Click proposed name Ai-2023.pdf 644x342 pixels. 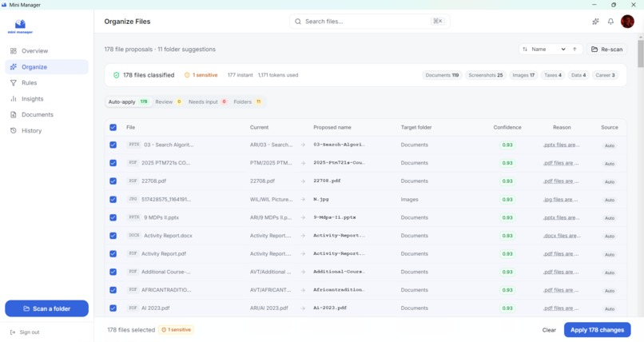point(330,308)
